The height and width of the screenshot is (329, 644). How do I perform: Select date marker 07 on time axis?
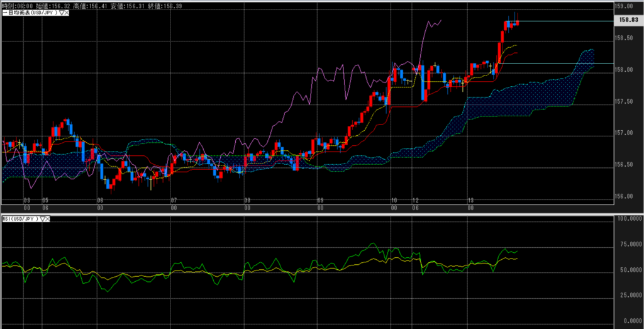click(174, 201)
